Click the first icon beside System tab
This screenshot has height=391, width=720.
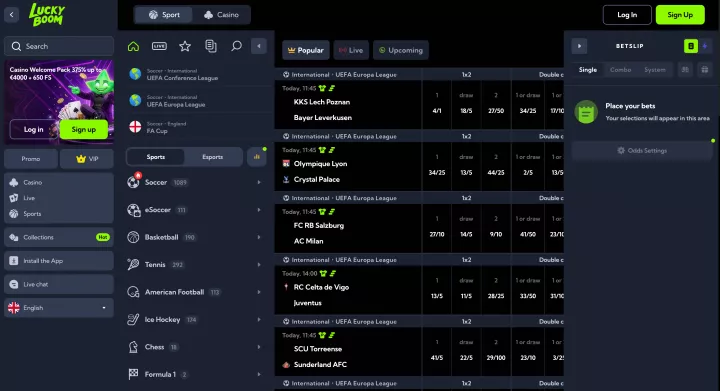coord(685,70)
